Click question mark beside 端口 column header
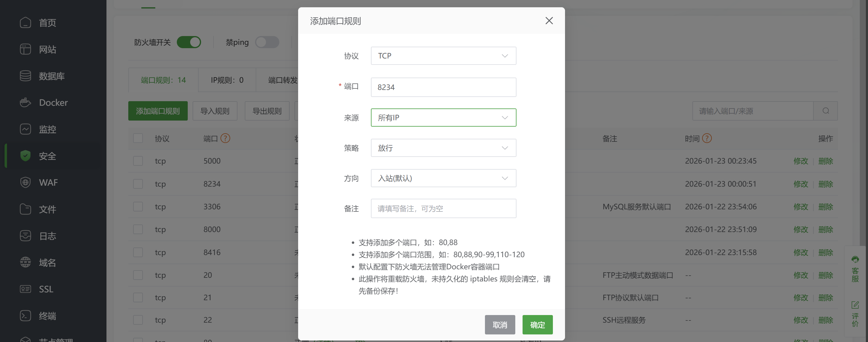Screen dimensions: 868x342 pos(225,138)
